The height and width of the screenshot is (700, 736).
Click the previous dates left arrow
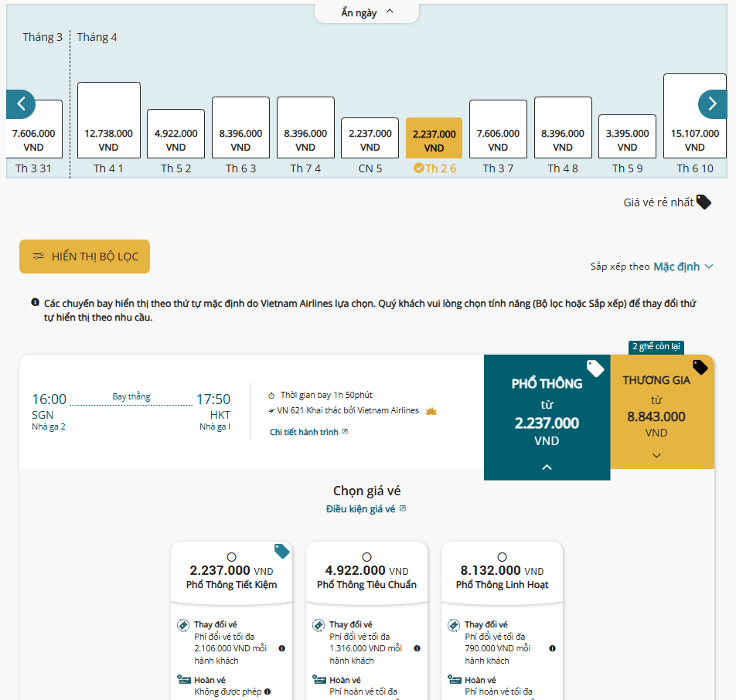pyautogui.click(x=21, y=104)
